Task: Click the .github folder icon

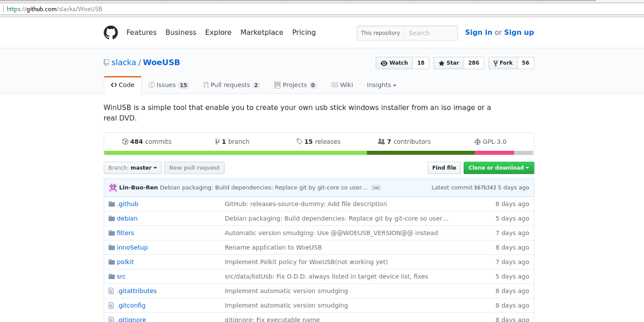Action: pyautogui.click(x=112, y=204)
